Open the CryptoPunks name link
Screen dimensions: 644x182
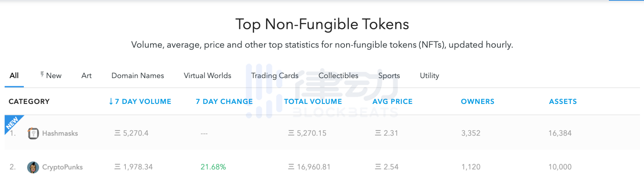click(62, 167)
